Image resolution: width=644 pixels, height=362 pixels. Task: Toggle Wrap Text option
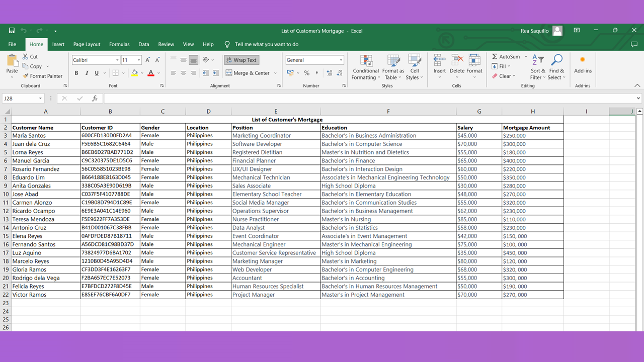241,60
